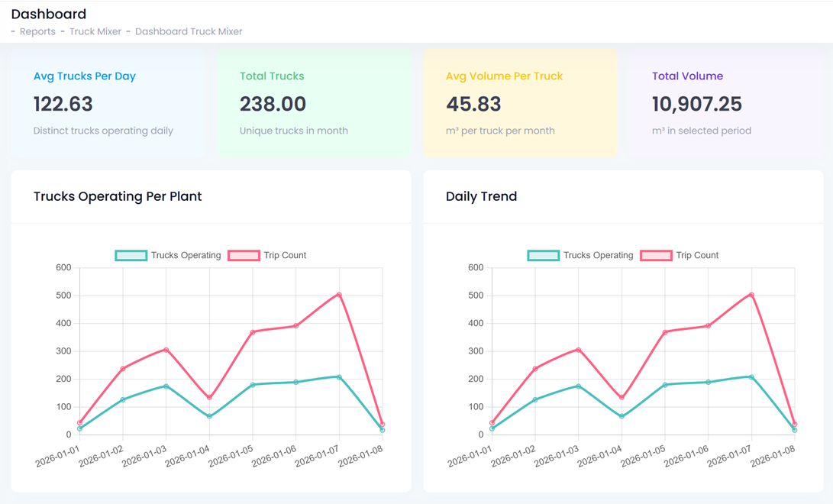Open the Reports breadcrumb link

tap(37, 31)
